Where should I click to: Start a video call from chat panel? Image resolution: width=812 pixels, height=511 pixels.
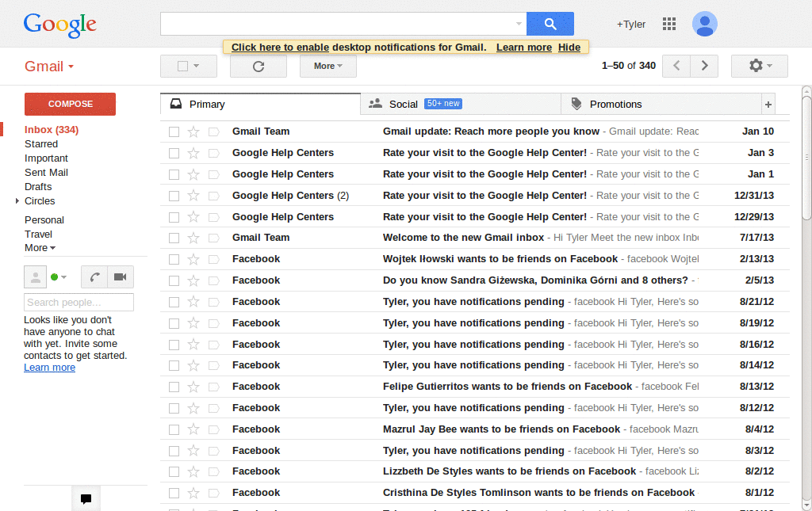(x=121, y=276)
